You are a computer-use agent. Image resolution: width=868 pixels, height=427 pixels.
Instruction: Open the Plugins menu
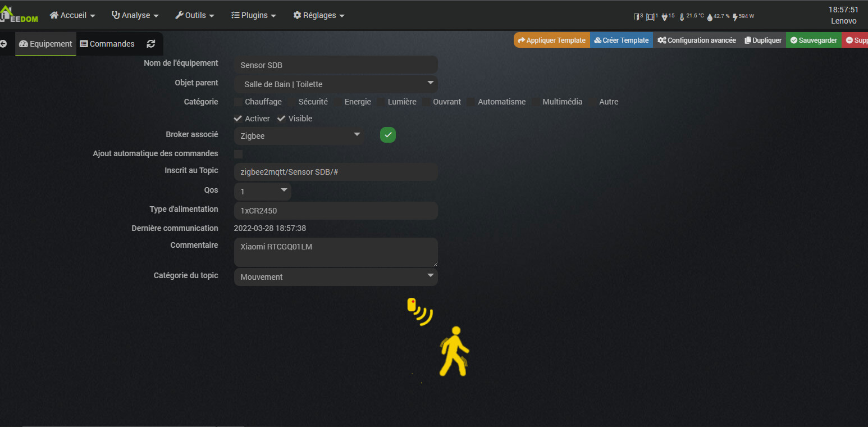pos(254,15)
